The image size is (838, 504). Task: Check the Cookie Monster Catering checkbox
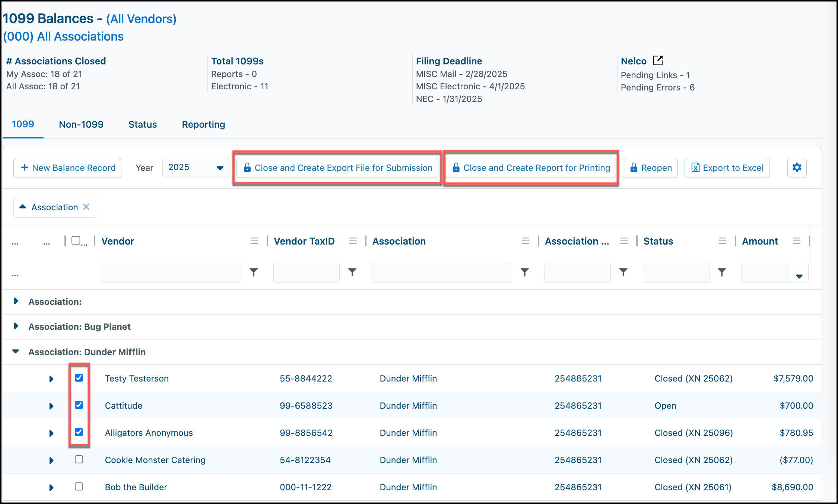79,459
